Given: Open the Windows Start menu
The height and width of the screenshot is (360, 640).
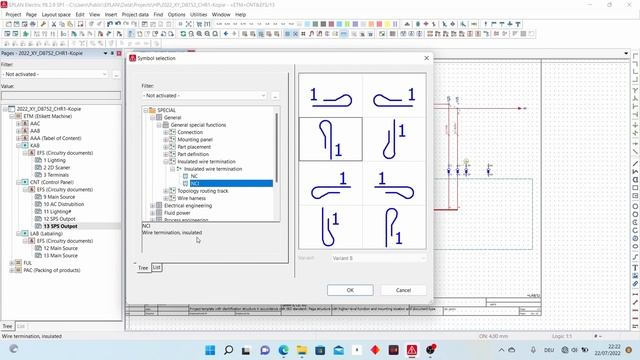Looking at the screenshot, I should [x=210, y=350].
